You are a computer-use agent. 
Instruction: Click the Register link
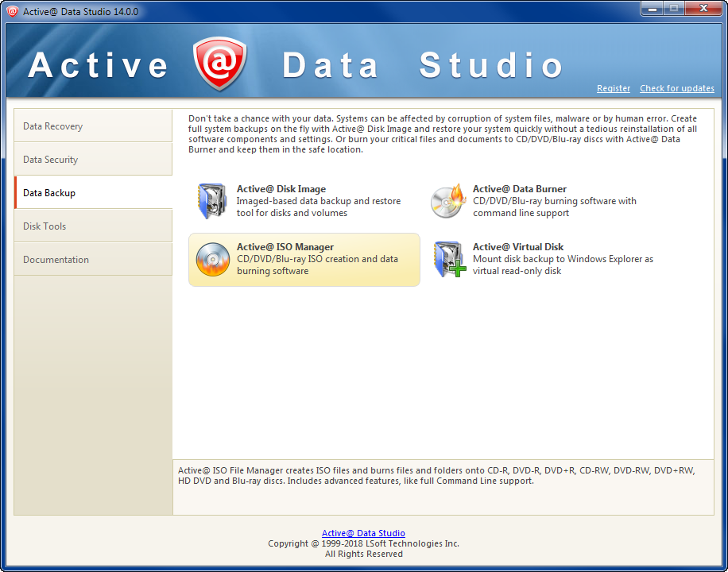[x=614, y=88]
